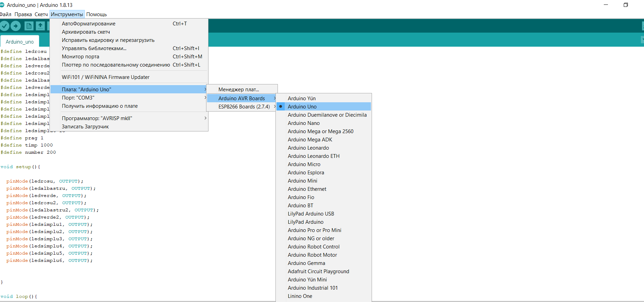644x302 pixels.
Task: Minimize the Arduino IDE window
Action: pos(606,5)
